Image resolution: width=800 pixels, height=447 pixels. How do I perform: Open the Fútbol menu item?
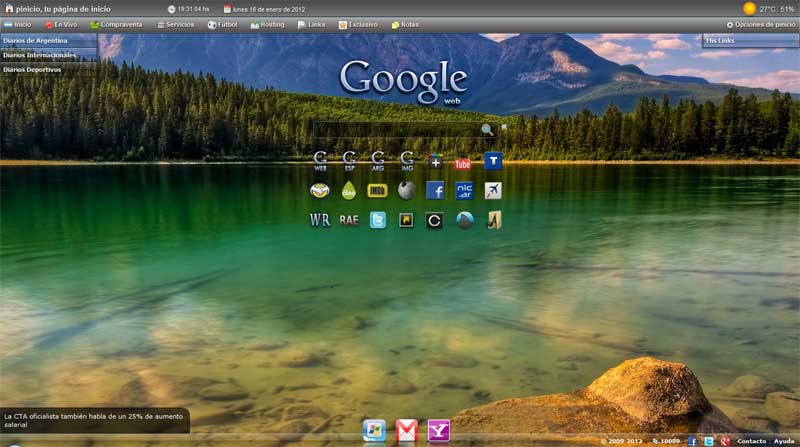pos(222,24)
